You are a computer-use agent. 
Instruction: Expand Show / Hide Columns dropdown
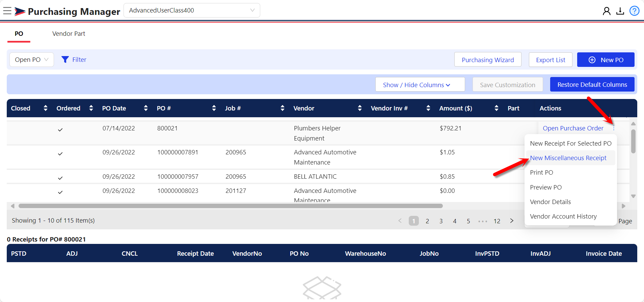420,84
